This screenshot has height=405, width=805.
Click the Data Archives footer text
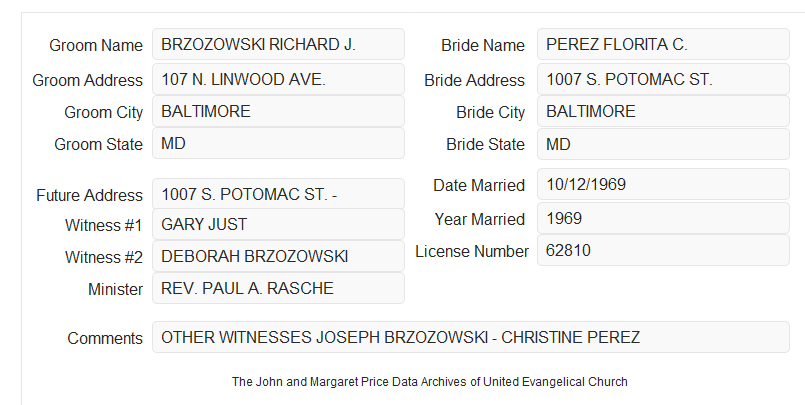pos(430,382)
